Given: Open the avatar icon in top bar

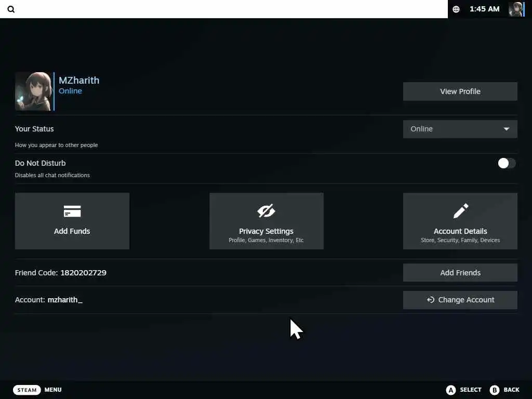Looking at the screenshot, I should pos(516,9).
